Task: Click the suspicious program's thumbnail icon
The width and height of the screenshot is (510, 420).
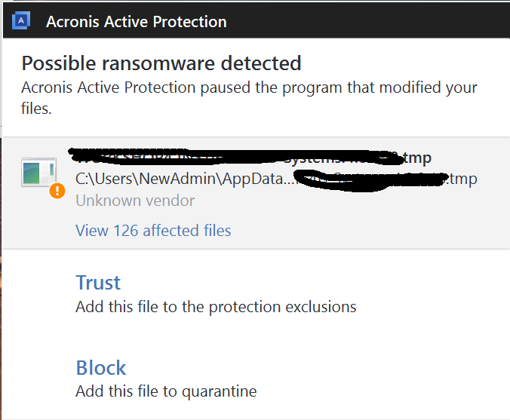Action: pos(39,172)
